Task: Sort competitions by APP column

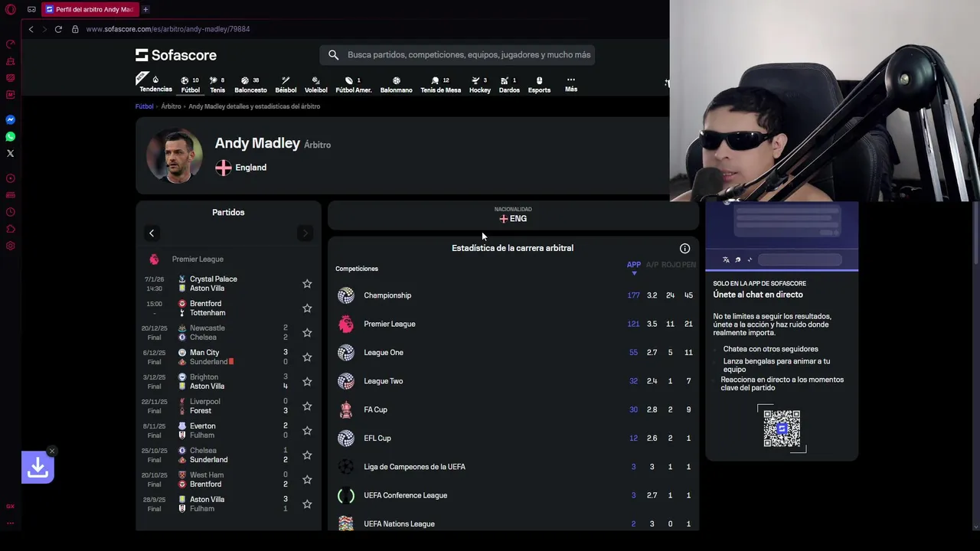Action: pos(634,265)
